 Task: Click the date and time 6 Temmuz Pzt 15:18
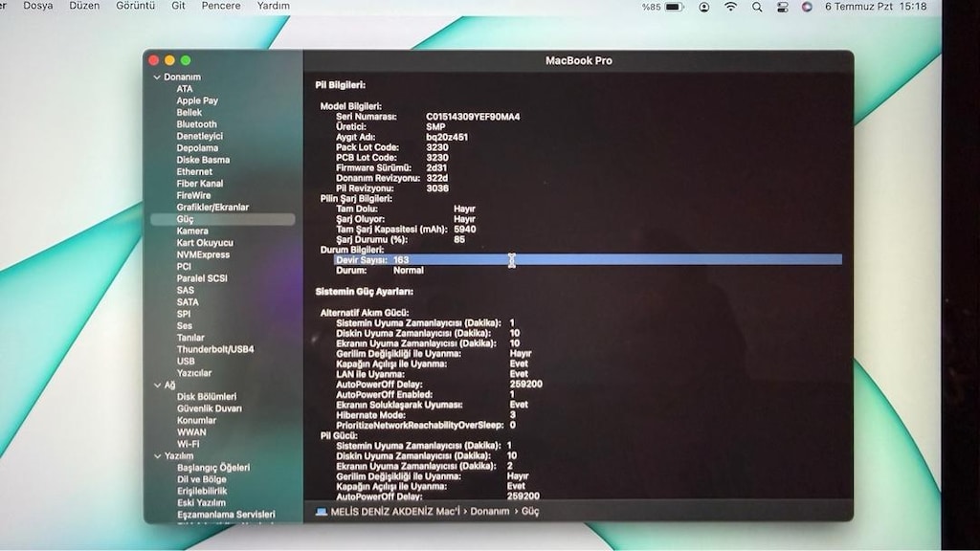876,7
